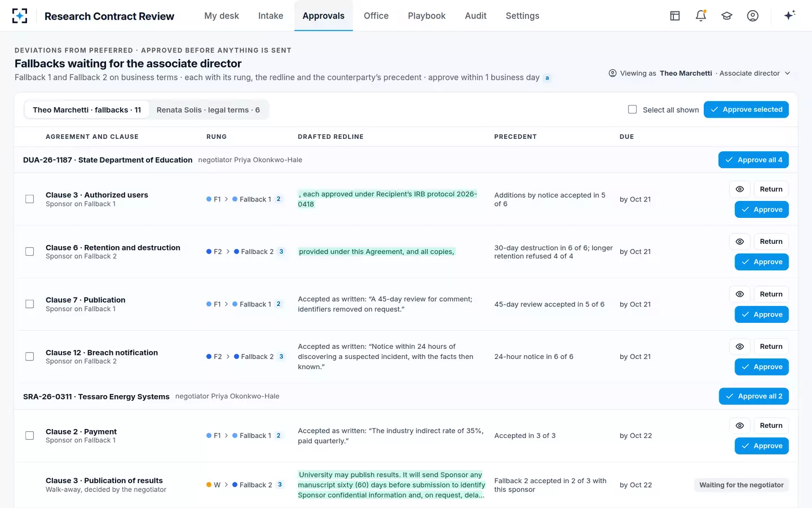812x508 pixels.
Task: Open the Audit tab
Action: coord(475,16)
